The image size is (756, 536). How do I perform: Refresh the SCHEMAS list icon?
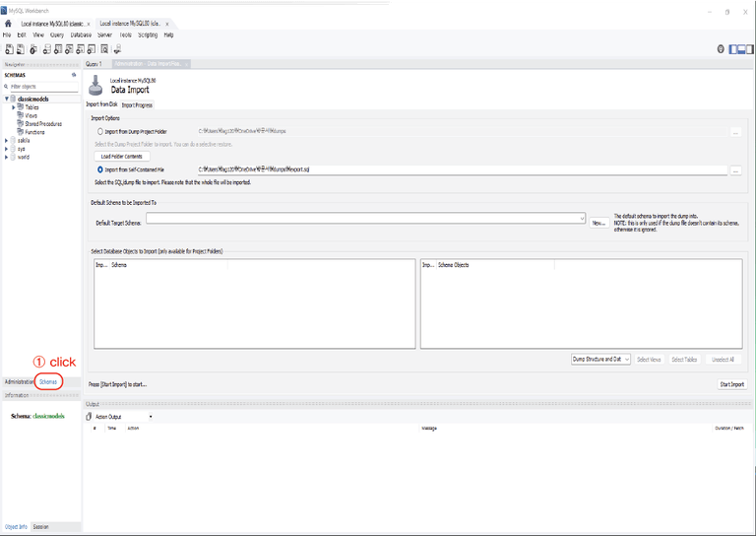(x=74, y=75)
